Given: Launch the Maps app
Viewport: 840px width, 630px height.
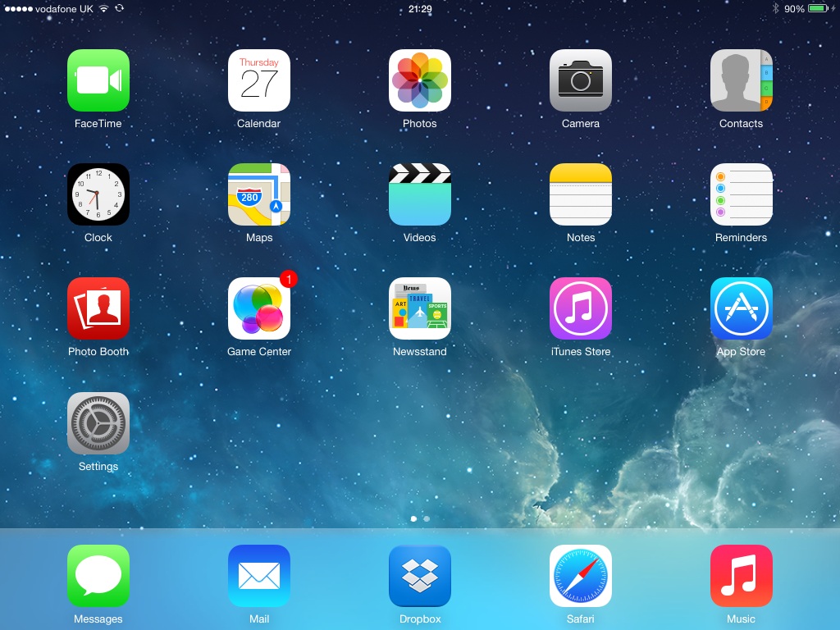Looking at the screenshot, I should tap(258, 194).
